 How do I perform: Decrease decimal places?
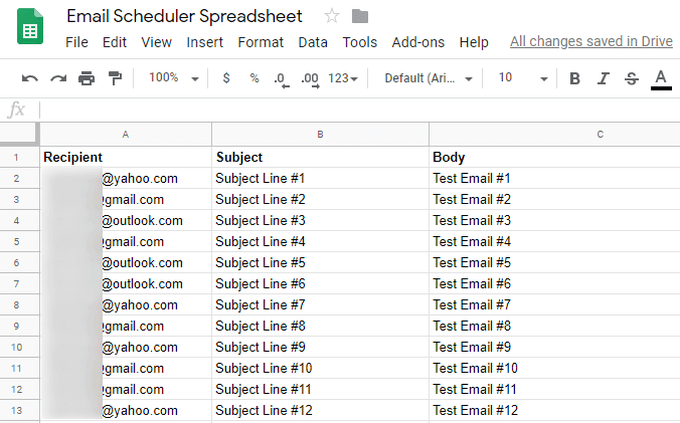point(281,78)
